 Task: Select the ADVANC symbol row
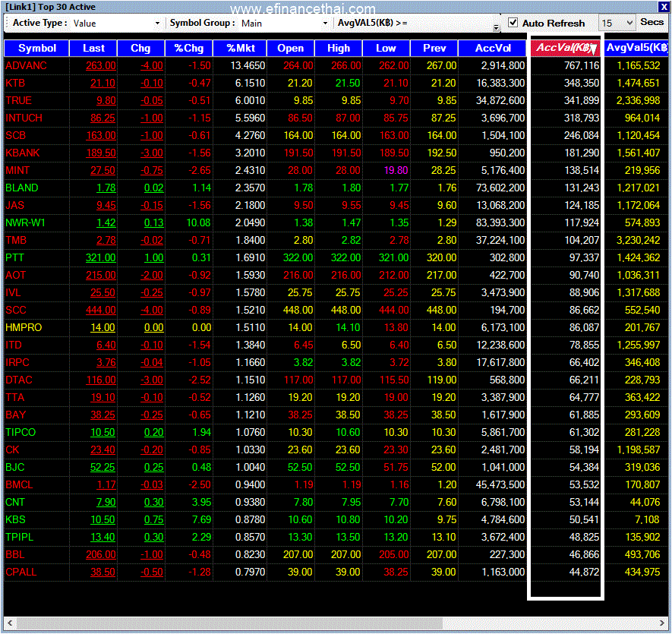click(x=336, y=65)
